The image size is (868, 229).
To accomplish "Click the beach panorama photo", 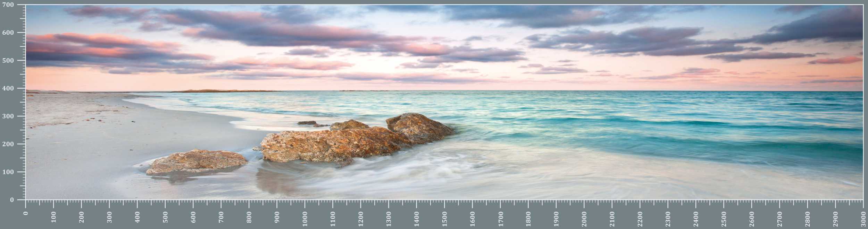I will 444,102.
